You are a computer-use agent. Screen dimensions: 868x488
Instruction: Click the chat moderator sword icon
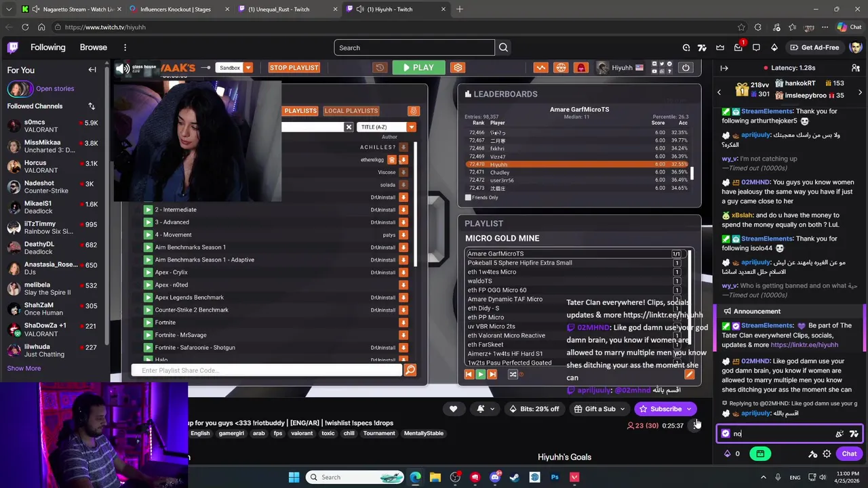click(812, 453)
